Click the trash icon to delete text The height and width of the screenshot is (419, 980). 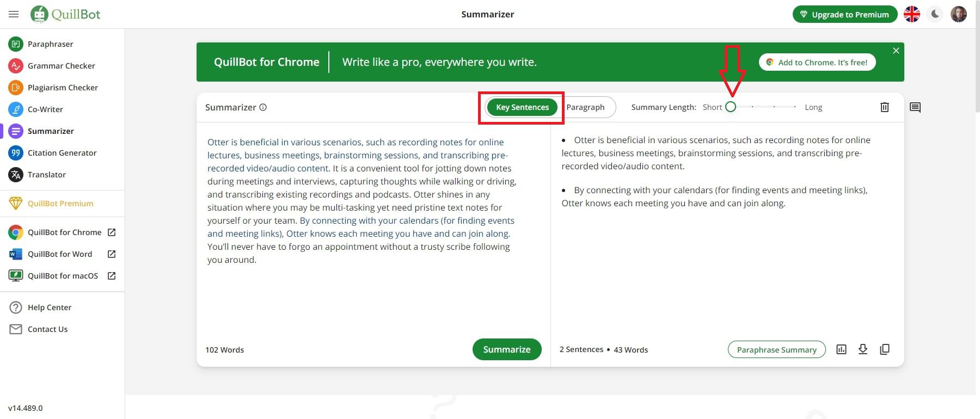[885, 107]
